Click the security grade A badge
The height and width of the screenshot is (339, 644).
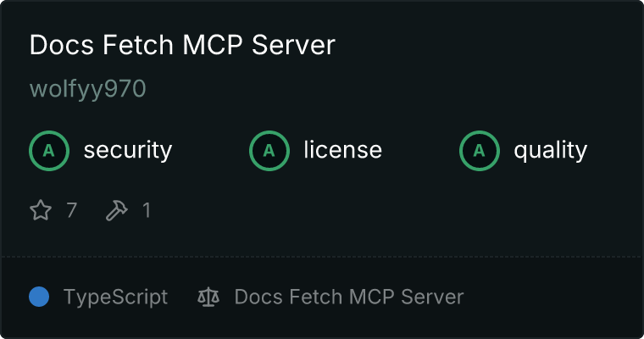tap(49, 151)
